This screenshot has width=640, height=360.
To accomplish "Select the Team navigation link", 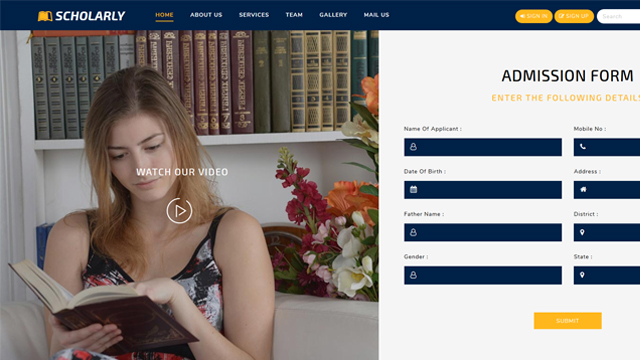I will (x=294, y=15).
